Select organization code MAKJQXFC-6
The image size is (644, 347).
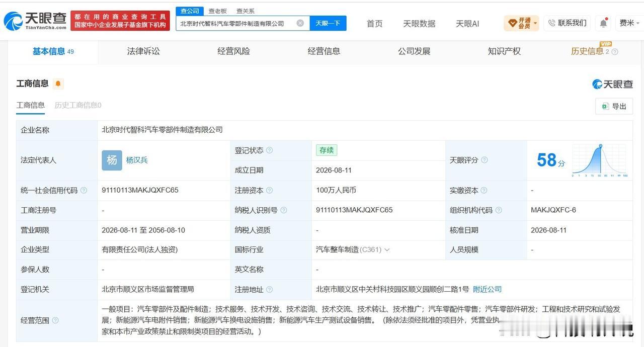(553, 210)
